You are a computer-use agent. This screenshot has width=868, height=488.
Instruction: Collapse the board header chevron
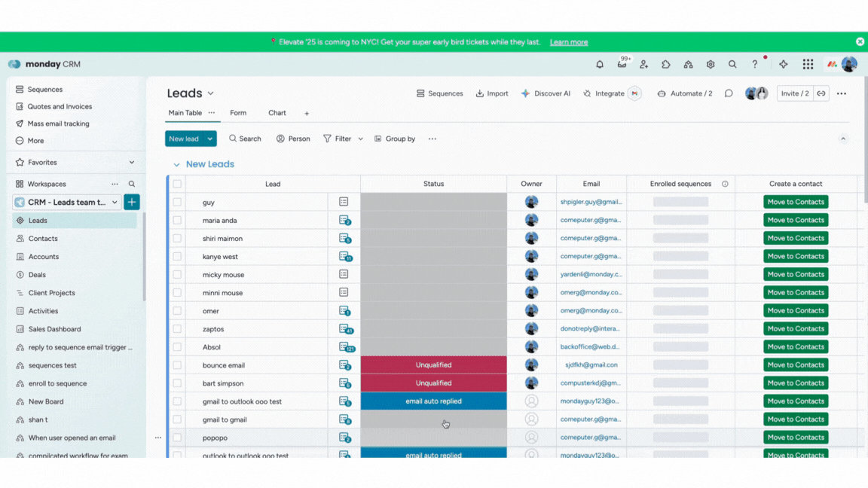(843, 139)
